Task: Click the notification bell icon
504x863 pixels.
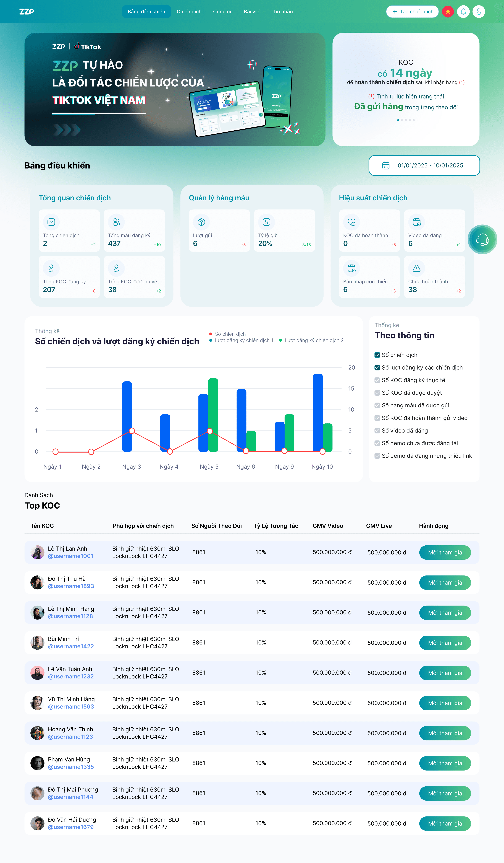Action: [463, 12]
